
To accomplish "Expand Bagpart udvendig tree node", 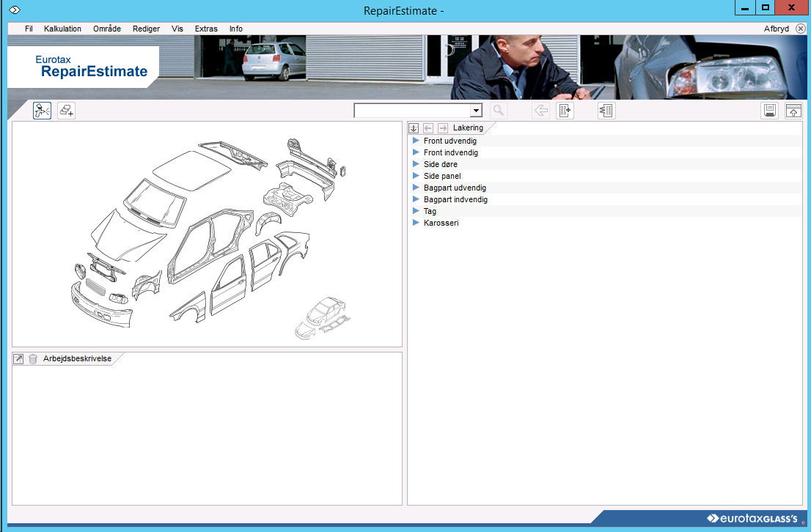I will pyautogui.click(x=415, y=188).
